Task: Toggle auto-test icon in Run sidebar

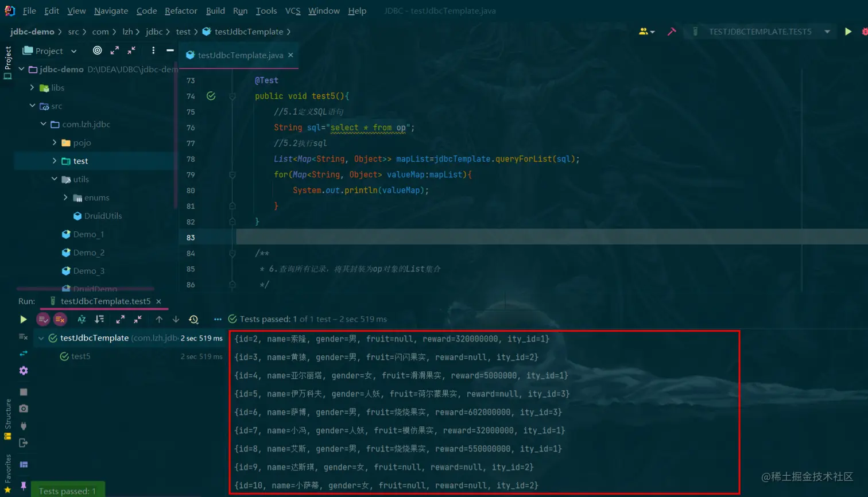Action: click(x=23, y=354)
